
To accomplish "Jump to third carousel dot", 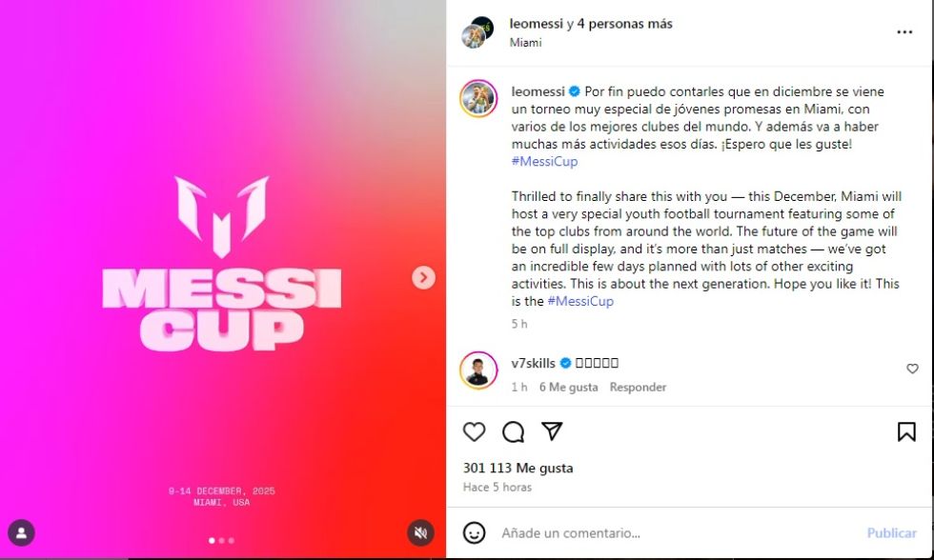I will coord(231,540).
